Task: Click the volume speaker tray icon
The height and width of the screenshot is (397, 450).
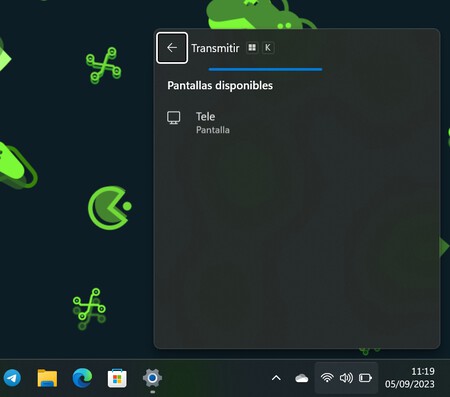Action: tap(346, 378)
